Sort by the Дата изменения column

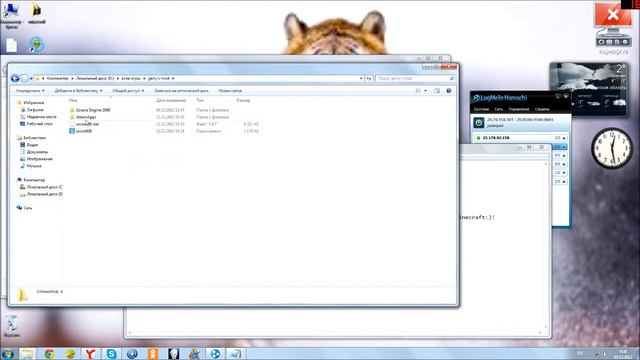[171, 100]
